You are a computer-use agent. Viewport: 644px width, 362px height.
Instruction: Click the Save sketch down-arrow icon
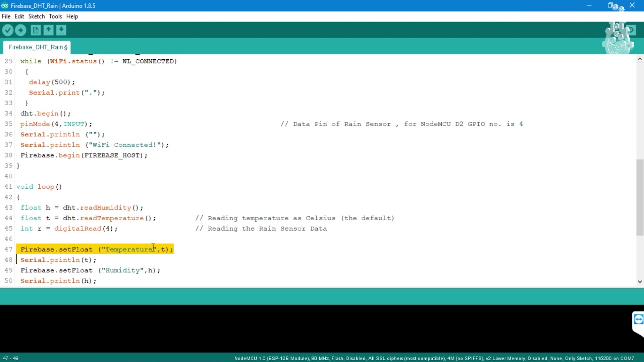point(61,31)
